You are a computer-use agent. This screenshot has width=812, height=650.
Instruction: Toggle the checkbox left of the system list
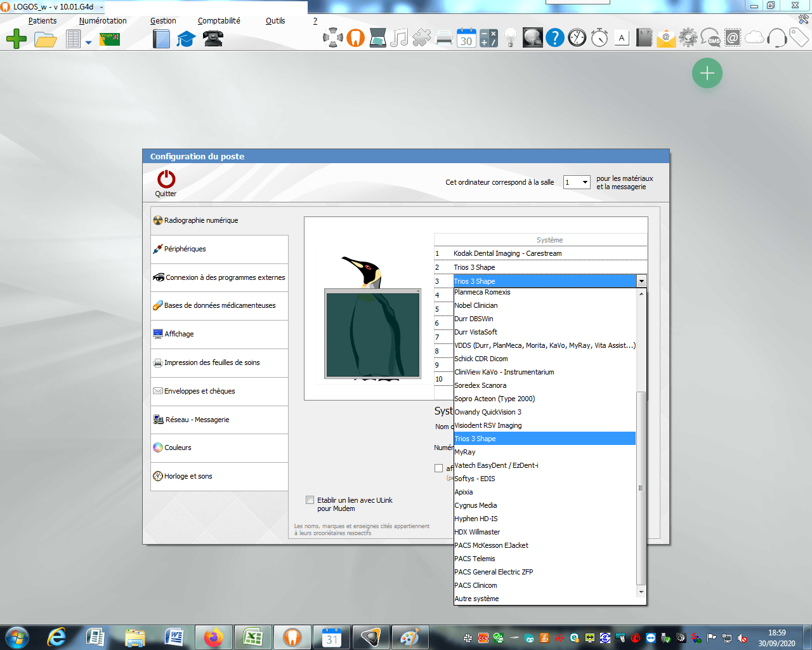(438, 468)
